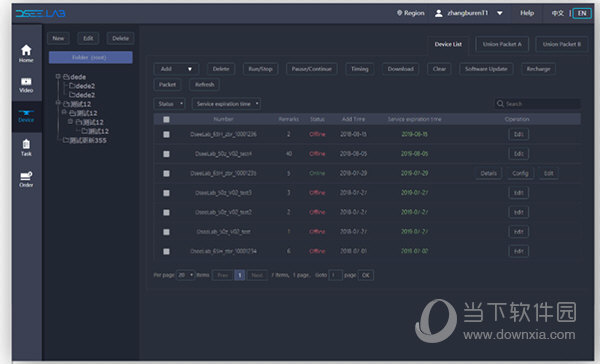The width and height of the screenshot is (600, 364).
Task: Click the DSEELAB logo
Action: pos(41,13)
